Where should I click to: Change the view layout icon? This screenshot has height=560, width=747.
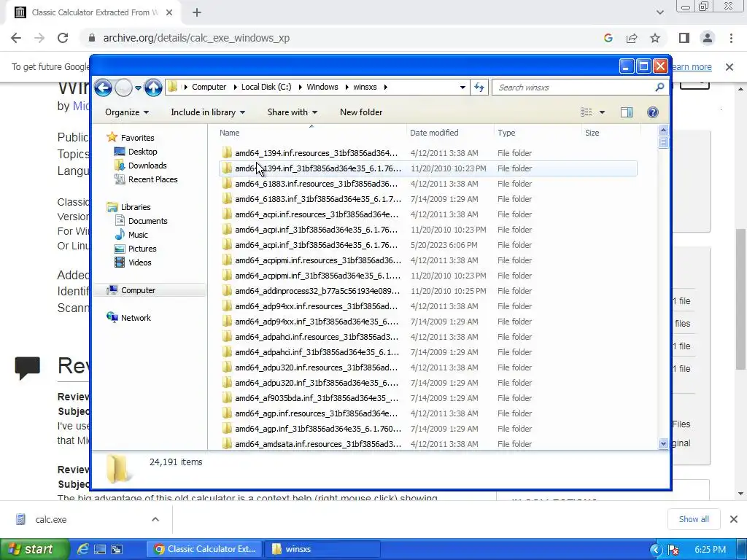pyautogui.click(x=587, y=112)
